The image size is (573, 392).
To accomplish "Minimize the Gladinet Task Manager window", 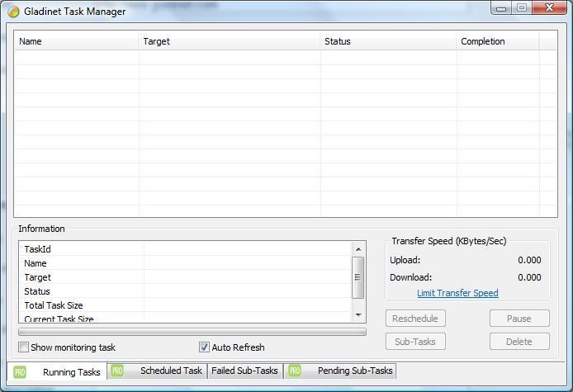I will 501,8.
